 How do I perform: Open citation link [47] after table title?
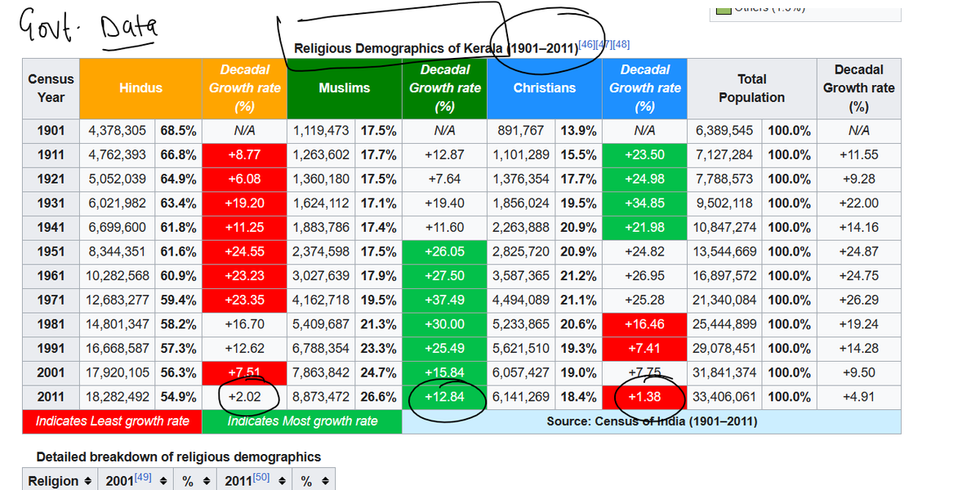coord(603,44)
